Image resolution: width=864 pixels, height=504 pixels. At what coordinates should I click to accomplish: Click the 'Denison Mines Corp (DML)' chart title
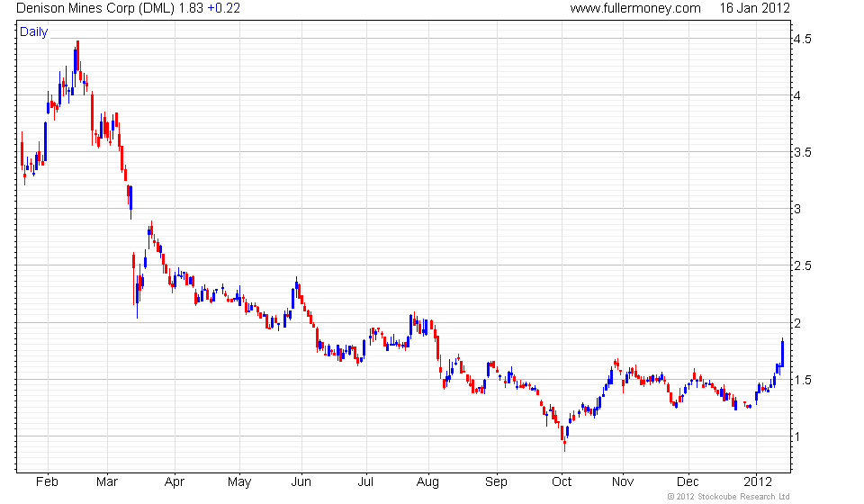click(96, 8)
